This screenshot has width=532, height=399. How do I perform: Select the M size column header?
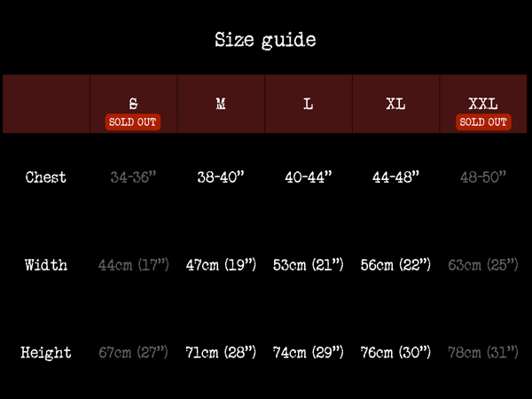[x=221, y=104]
